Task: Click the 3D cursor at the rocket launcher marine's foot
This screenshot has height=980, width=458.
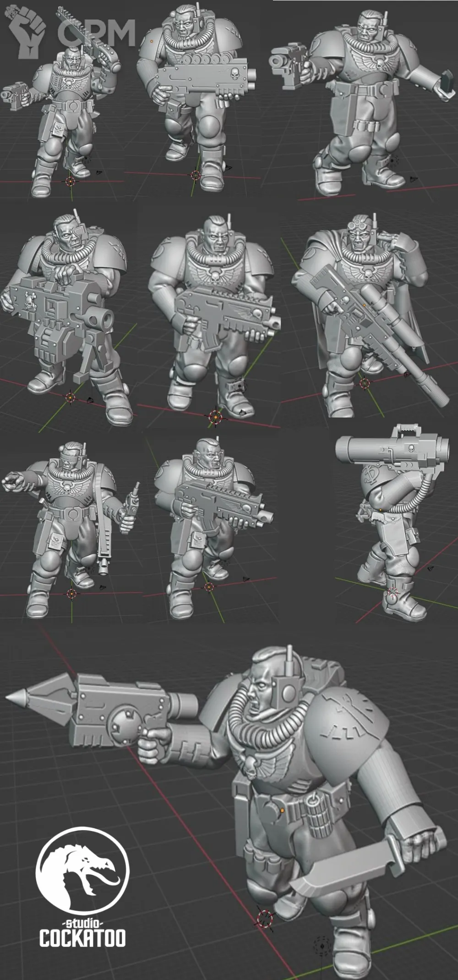Action: 393,593
